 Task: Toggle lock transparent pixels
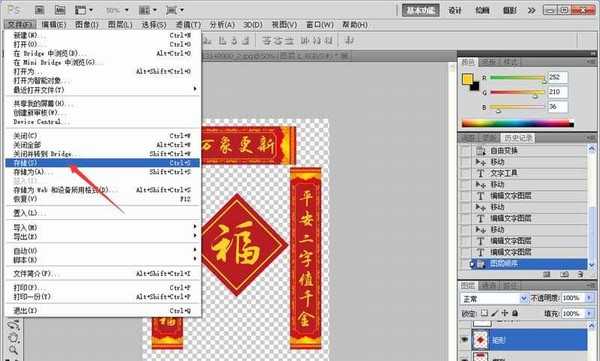(x=484, y=313)
